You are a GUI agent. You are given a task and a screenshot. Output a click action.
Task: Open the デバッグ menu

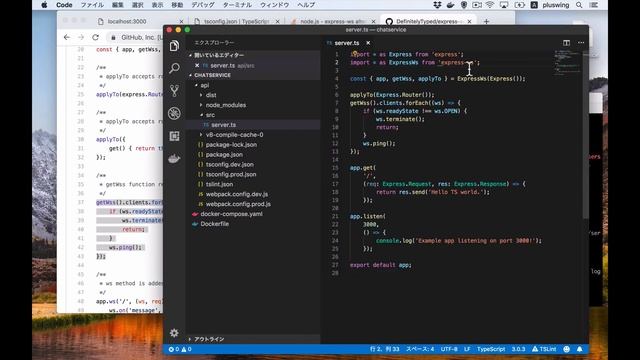[203, 5]
